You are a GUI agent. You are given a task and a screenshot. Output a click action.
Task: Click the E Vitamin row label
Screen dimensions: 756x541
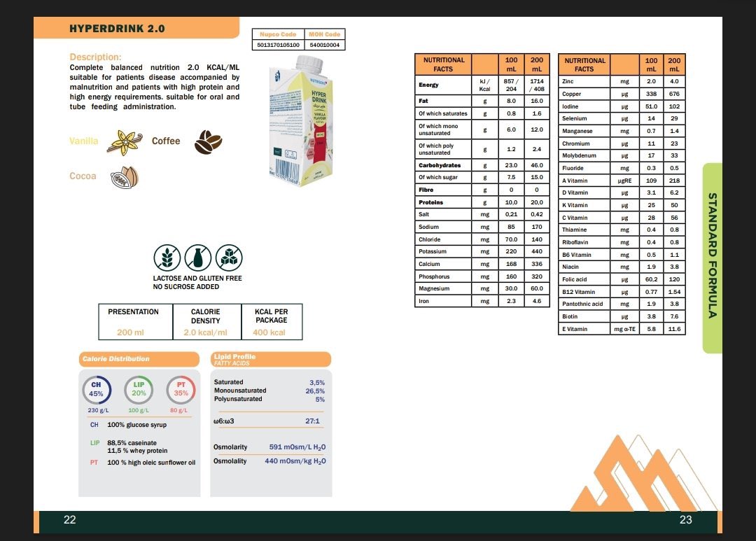pyautogui.click(x=574, y=329)
